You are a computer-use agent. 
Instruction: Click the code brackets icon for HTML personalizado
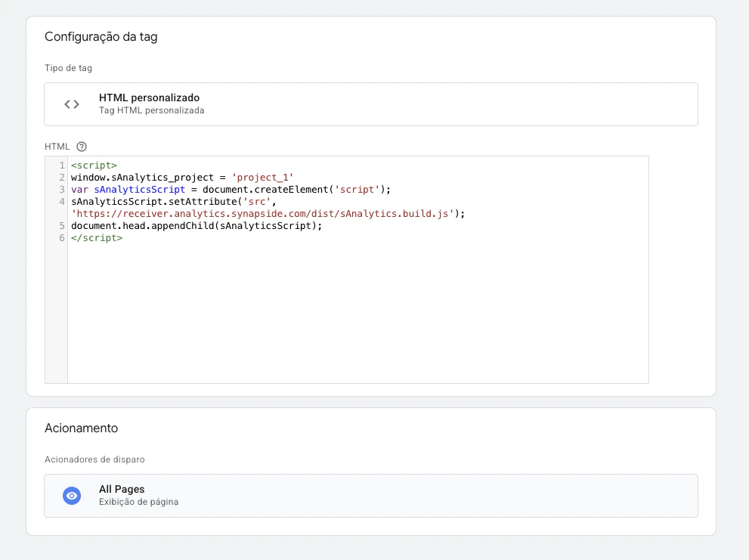tap(72, 104)
